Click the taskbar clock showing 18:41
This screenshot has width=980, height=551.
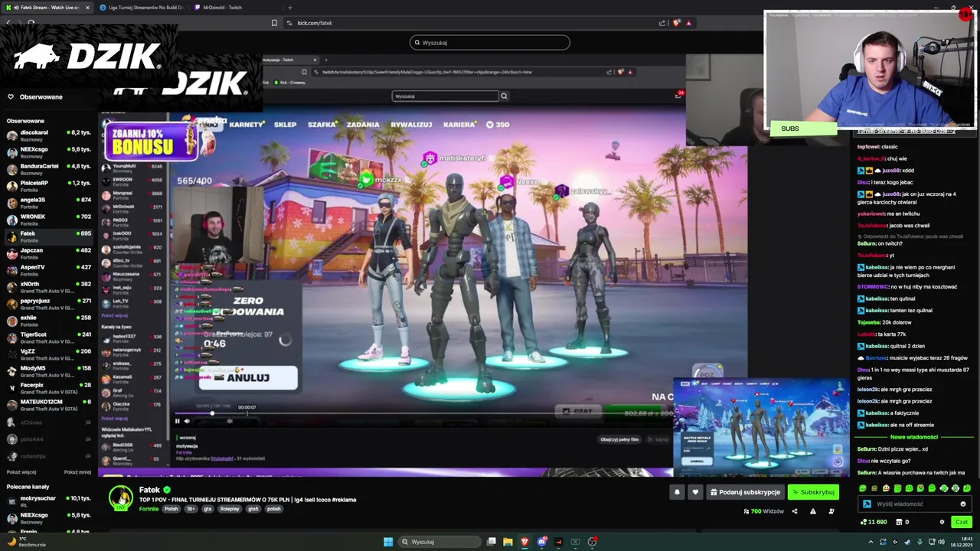pyautogui.click(x=962, y=542)
